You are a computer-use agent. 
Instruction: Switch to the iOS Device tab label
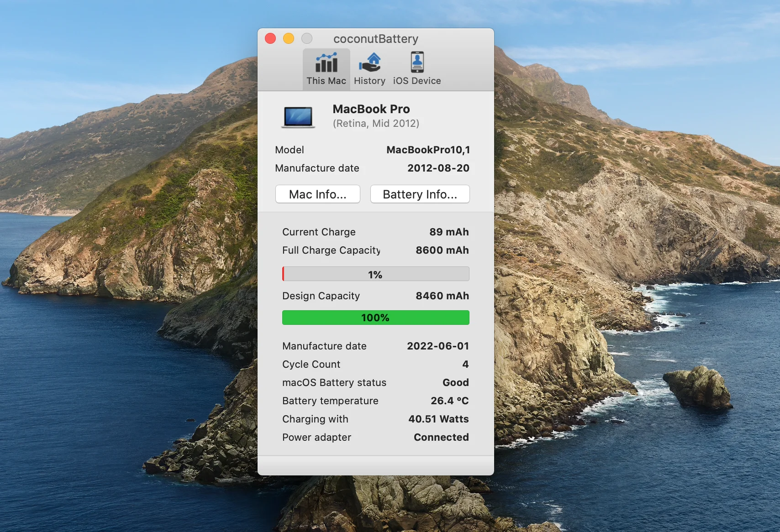(x=417, y=81)
